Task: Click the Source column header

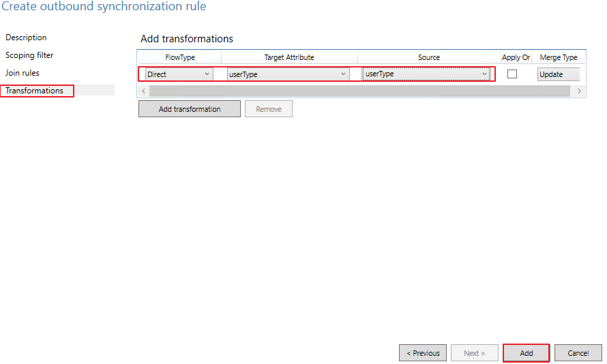Action: click(428, 57)
